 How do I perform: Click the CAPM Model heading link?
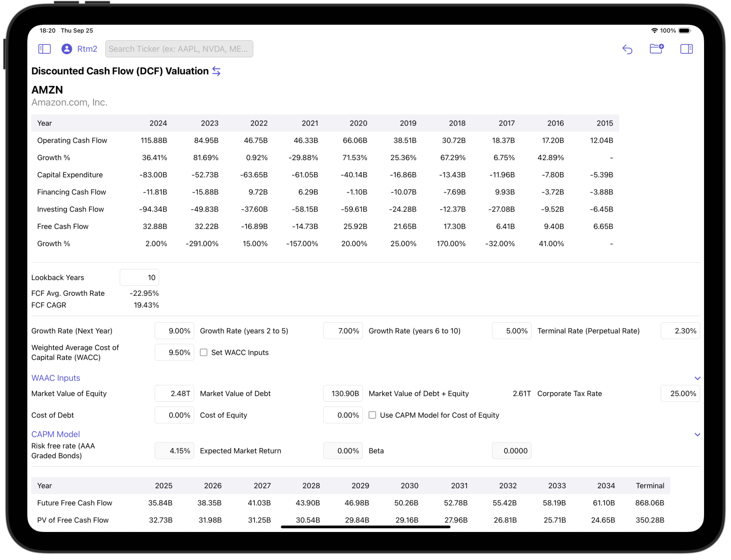click(56, 434)
